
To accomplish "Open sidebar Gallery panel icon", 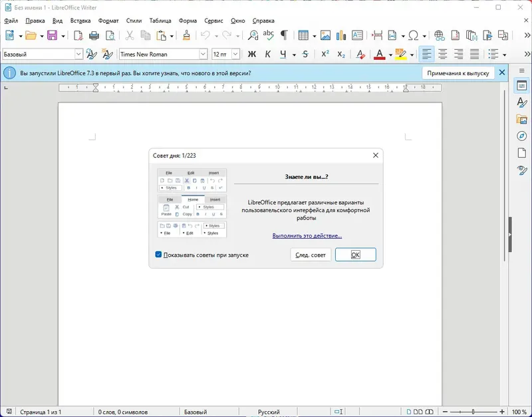I will click(x=521, y=119).
